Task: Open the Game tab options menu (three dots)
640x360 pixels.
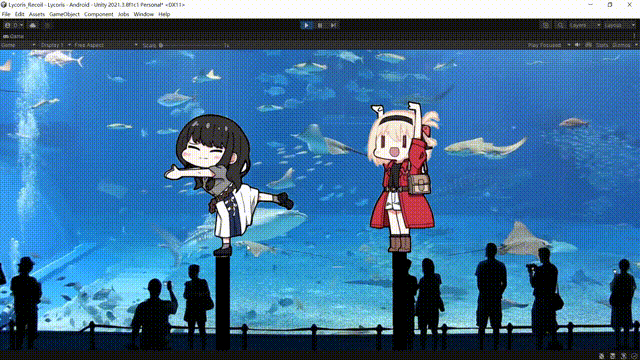Action: (635, 36)
